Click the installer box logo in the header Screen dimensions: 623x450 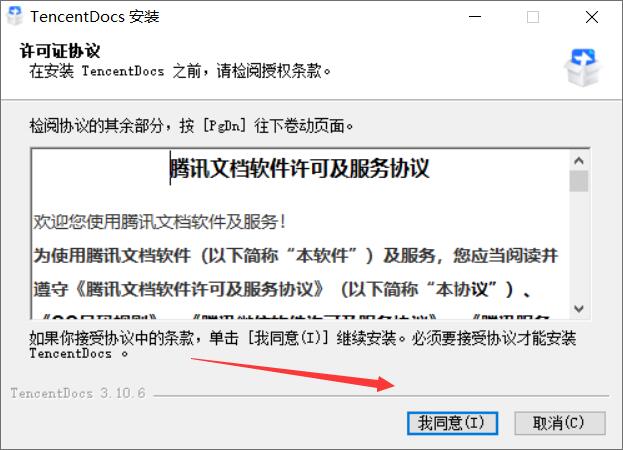coord(582,67)
